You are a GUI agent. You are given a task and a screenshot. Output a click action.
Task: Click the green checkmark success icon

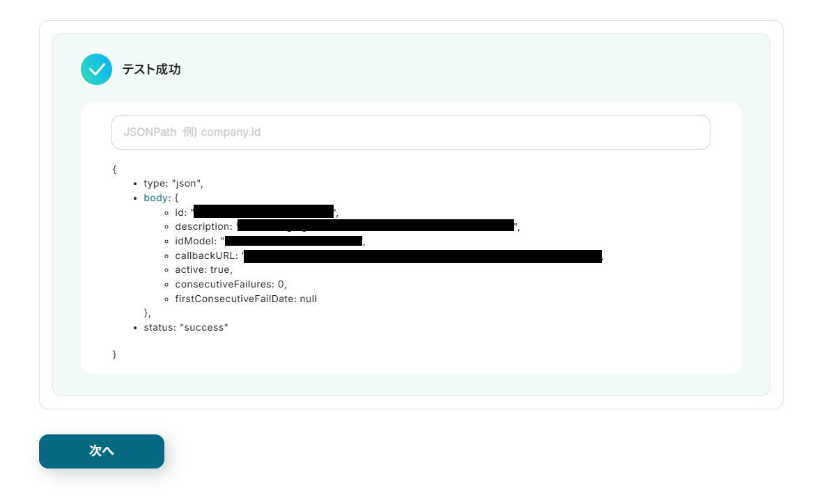click(96, 70)
